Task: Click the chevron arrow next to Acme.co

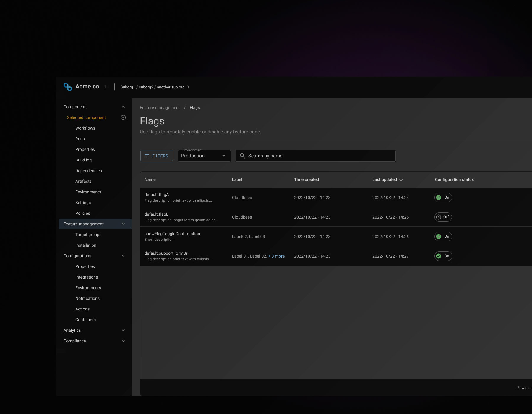Action: [106, 87]
